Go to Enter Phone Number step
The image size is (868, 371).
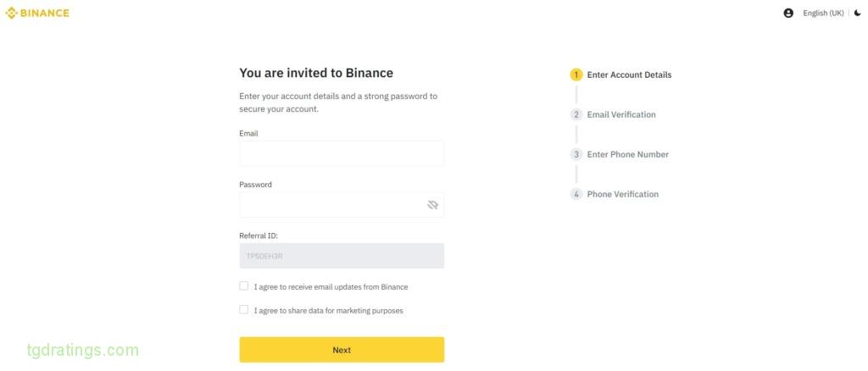(x=628, y=154)
